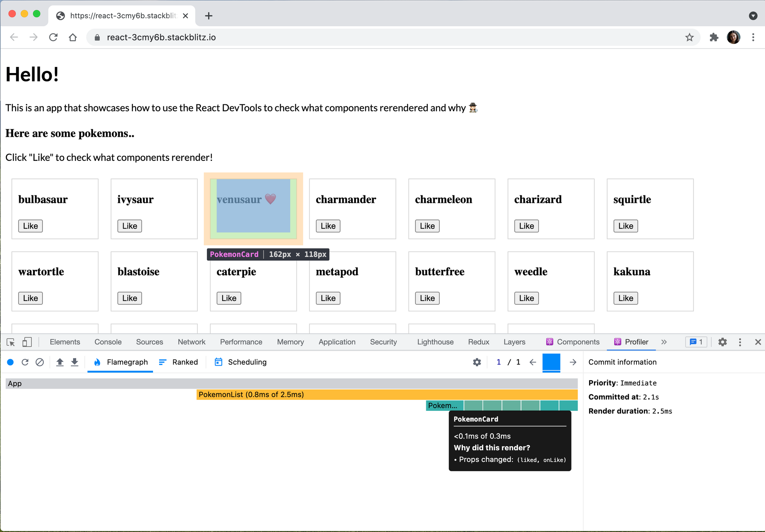Open the browser profile avatar menu
The width and height of the screenshot is (765, 532).
[x=733, y=37]
